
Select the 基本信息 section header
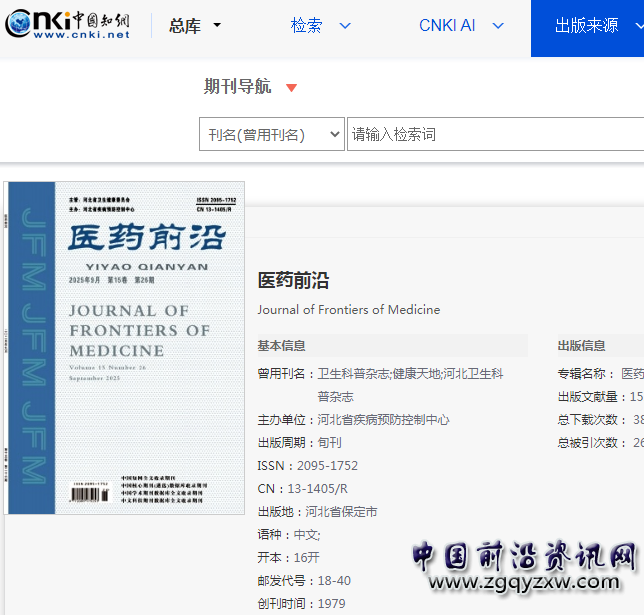tap(282, 346)
